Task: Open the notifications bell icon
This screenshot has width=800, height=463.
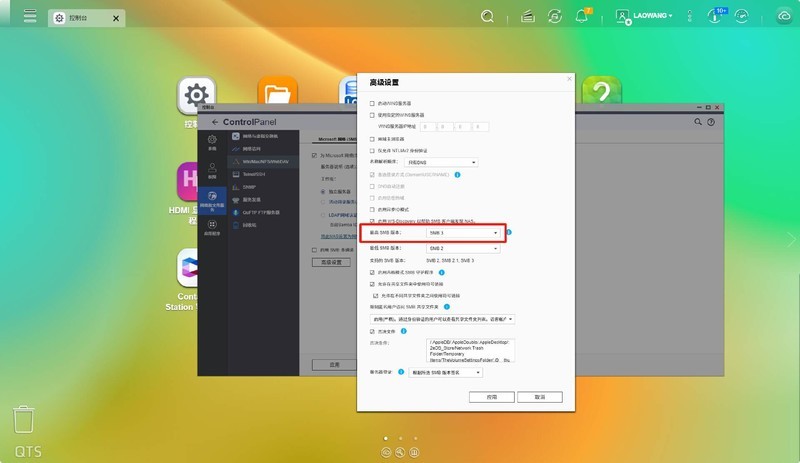Action: 582,16
